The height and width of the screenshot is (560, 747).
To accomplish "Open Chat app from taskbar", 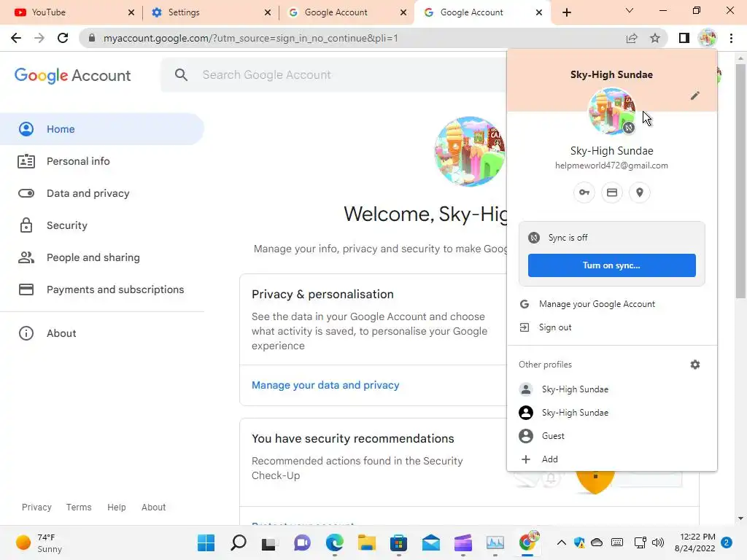I will coord(302,542).
